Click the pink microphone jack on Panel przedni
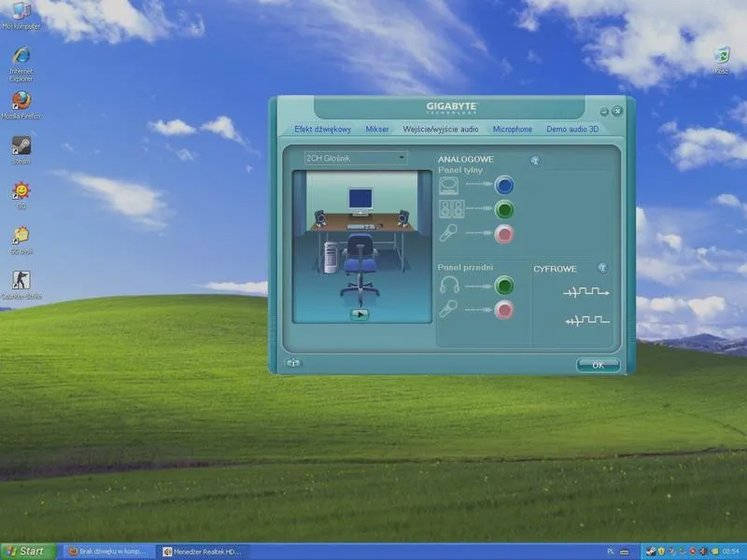747x560 pixels. [x=504, y=311]
